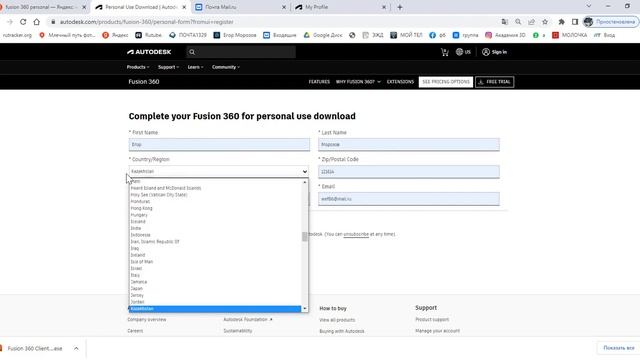640x360 pixels.
Task: Open the Features page link
Action: tap(319, 82)
